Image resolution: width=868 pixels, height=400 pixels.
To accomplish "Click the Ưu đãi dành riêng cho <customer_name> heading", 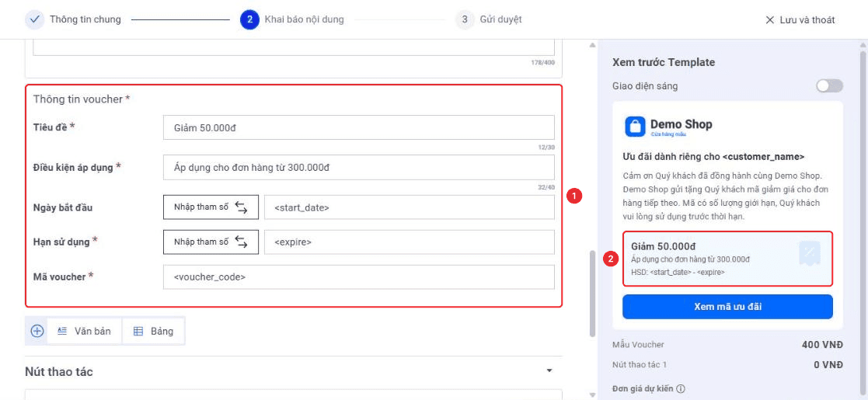I will [x=713, y=157].
